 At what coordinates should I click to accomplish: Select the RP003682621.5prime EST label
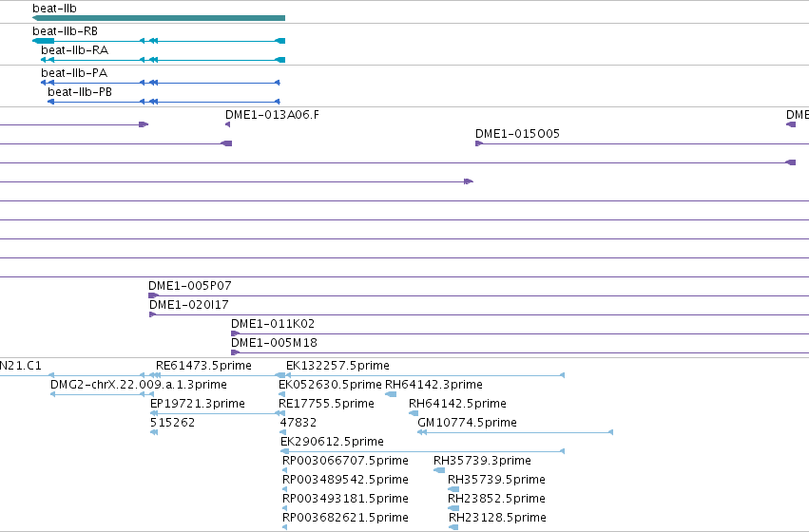click(x=345, y=517)
